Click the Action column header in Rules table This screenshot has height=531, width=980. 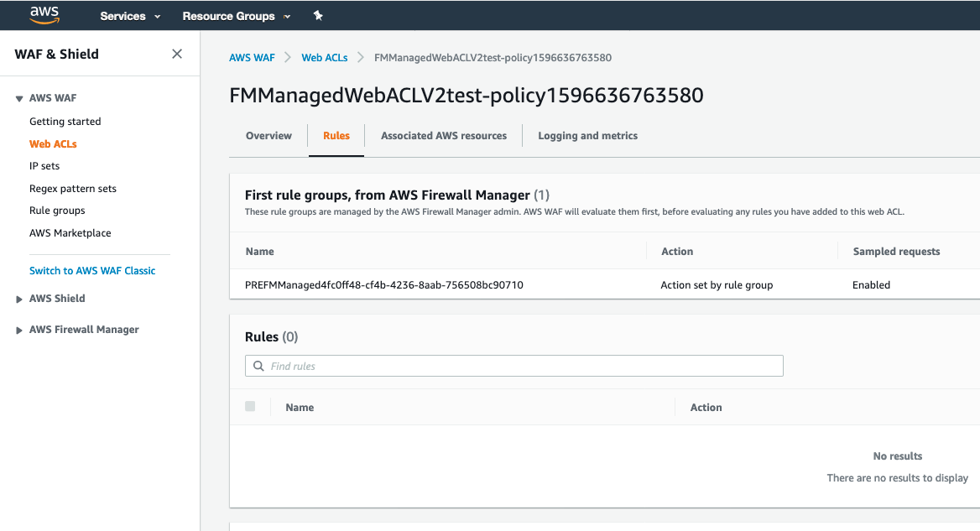point(706,408)
